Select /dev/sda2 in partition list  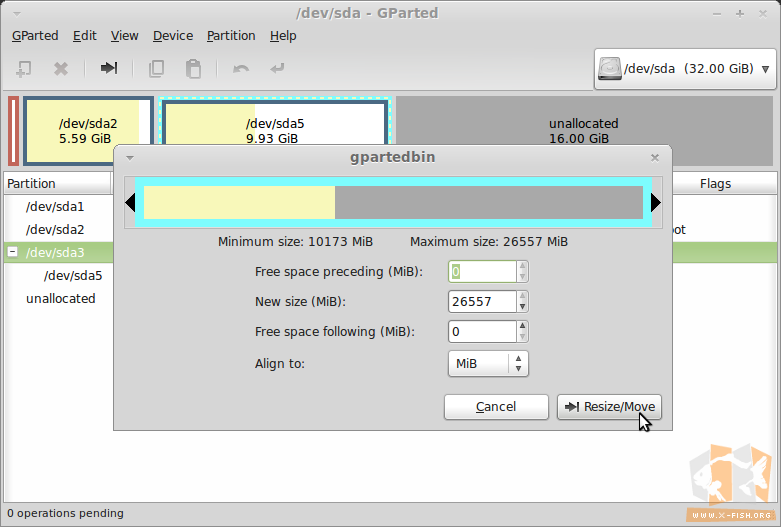point(55,229)
